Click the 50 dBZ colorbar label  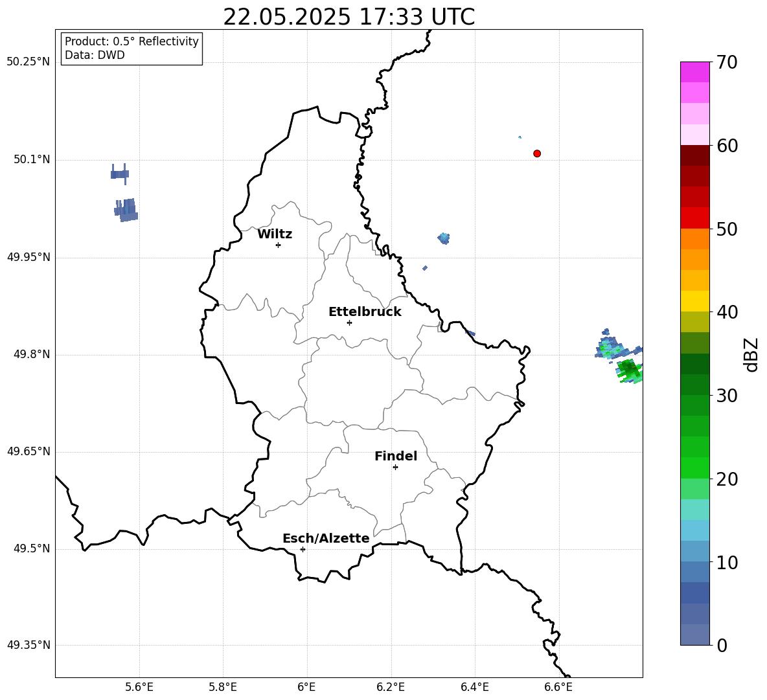[x=727, y=229]
